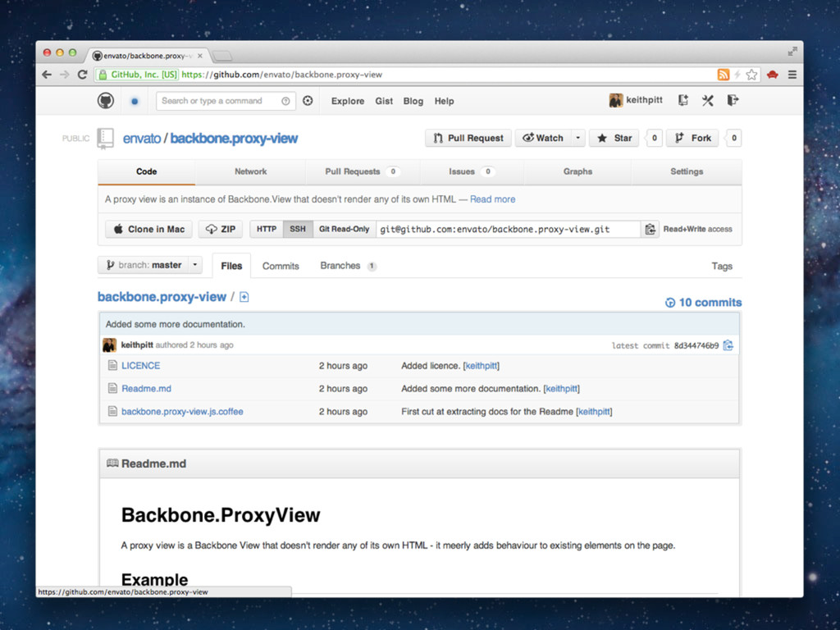Open command help icon in search box
The image size is (840, 630).
point(285,101)
